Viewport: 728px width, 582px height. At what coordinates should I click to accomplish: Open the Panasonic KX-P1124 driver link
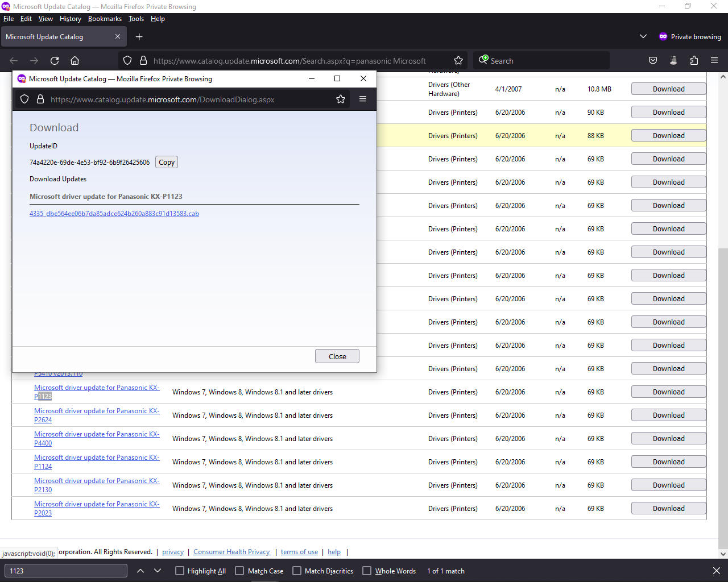pos(97,462)
